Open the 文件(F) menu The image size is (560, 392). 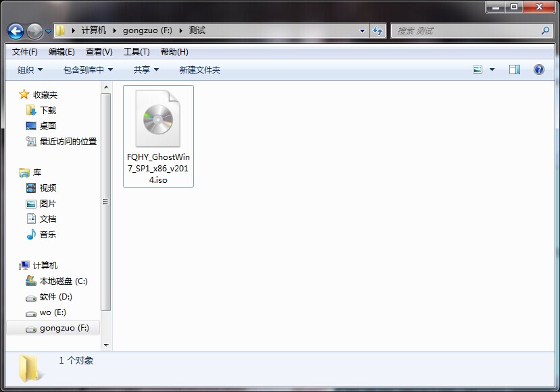click(x=25, y=52)
